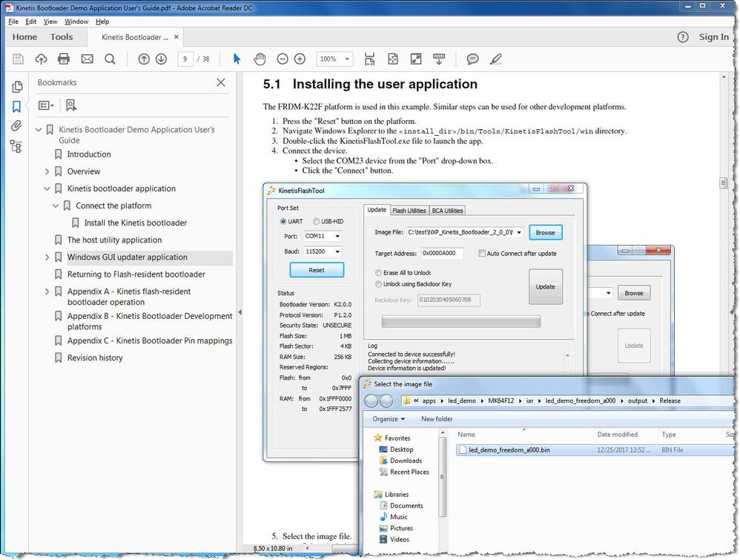Open the Help question mark icon
740x560 pixels.
pyautogui.click(x=683, y=37)
